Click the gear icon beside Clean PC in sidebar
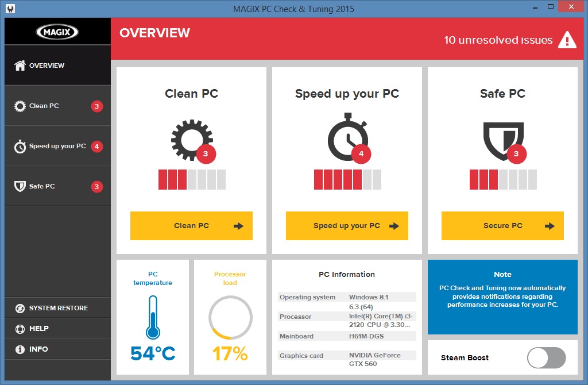The image size is (588, 385). pos(20,106)
